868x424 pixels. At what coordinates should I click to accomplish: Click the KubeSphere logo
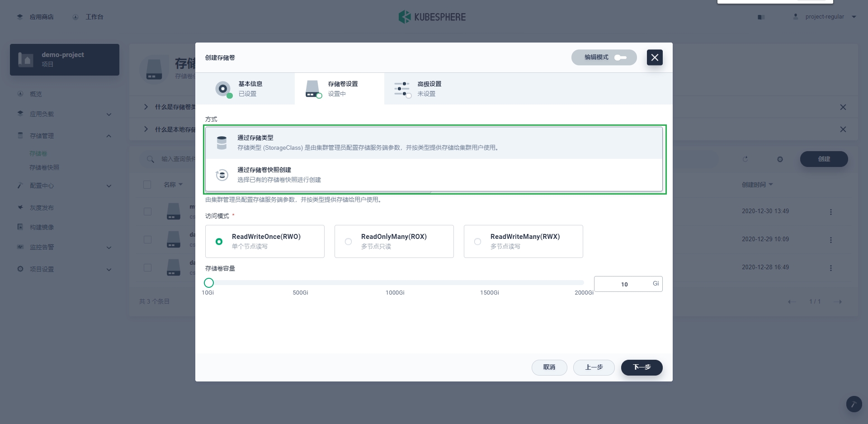click(x=432, y=17)
